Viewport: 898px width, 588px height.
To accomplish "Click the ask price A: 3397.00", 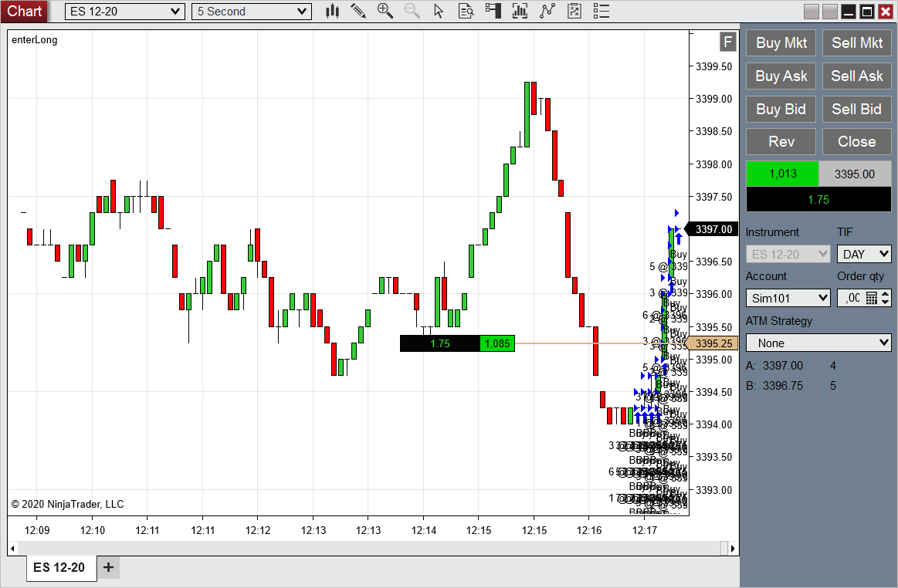I will (774, 365).
